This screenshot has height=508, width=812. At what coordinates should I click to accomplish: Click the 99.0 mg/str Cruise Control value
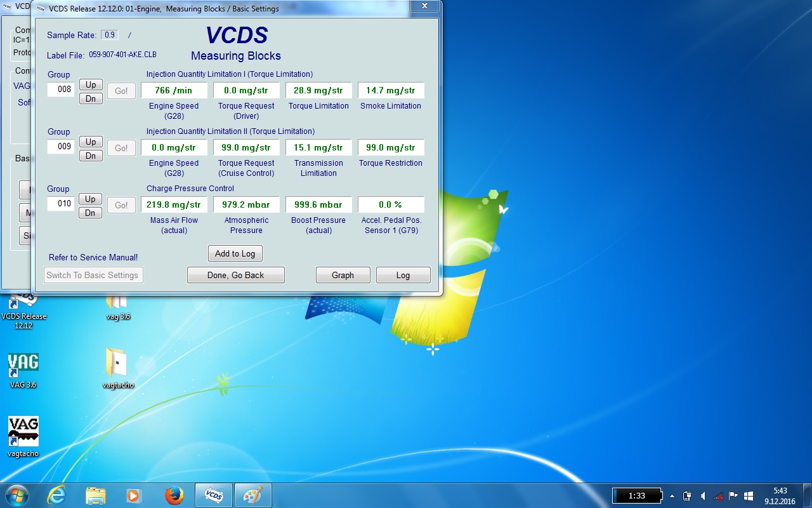coord(247,147)
